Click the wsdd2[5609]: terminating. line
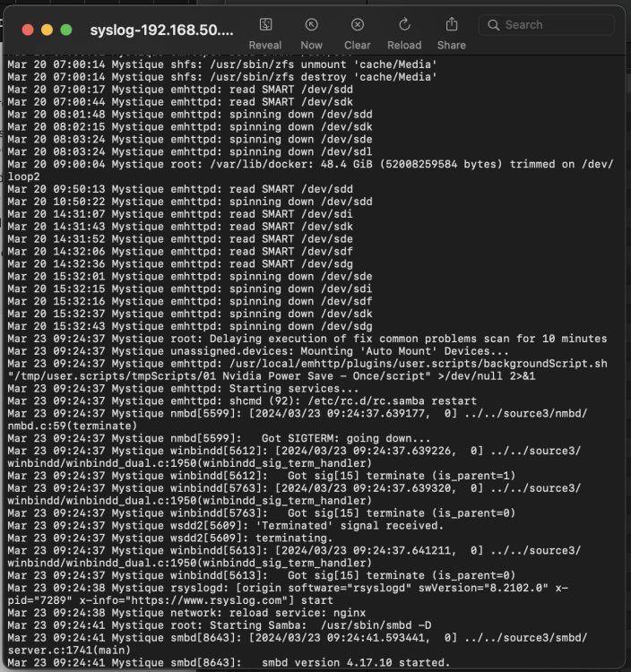 click(x=170, y=538)
